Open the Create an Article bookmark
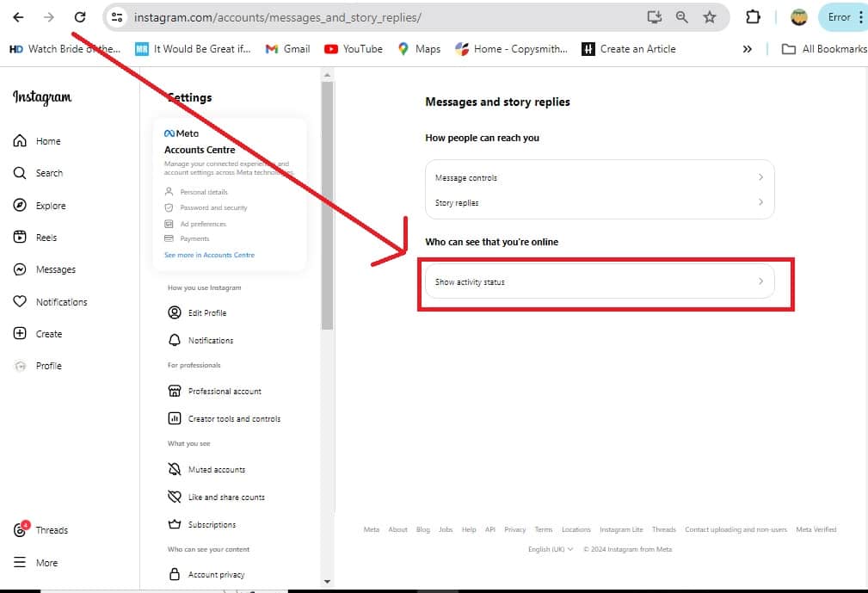The height and width of the screenshot is (593, 868). tap(629, 49)
